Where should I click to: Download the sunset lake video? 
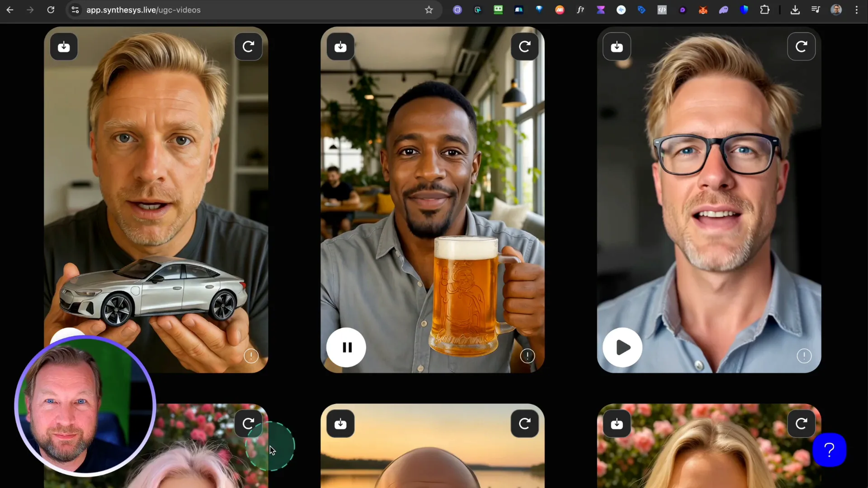(x=341, y=423)
